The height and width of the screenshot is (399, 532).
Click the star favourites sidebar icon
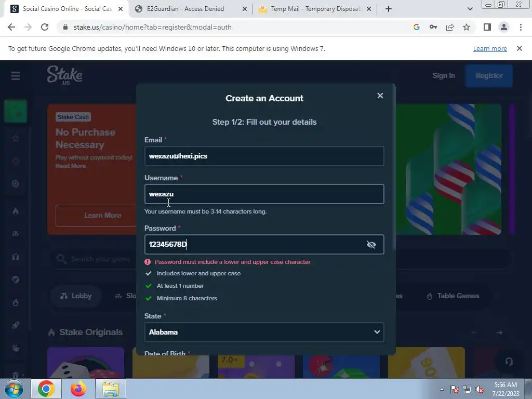coord(15,138)
